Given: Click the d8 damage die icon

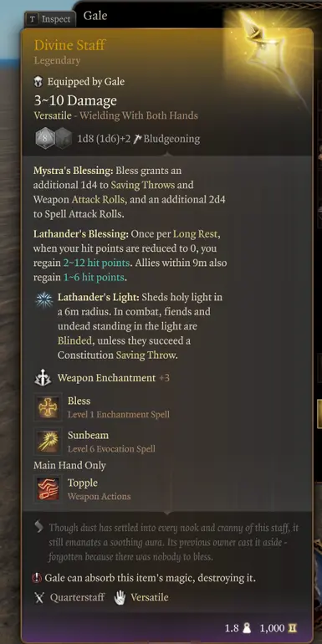Looking at the screenshot, I should tap(45, 138).
